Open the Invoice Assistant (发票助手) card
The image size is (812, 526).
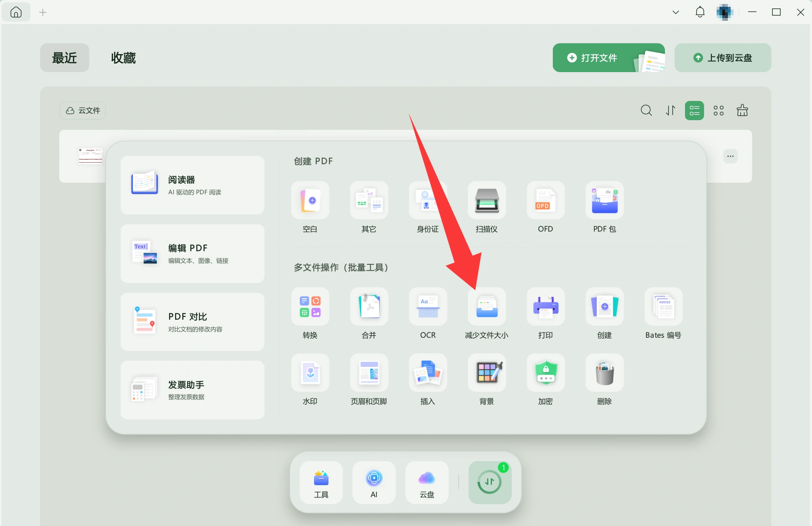coord(192,390)
